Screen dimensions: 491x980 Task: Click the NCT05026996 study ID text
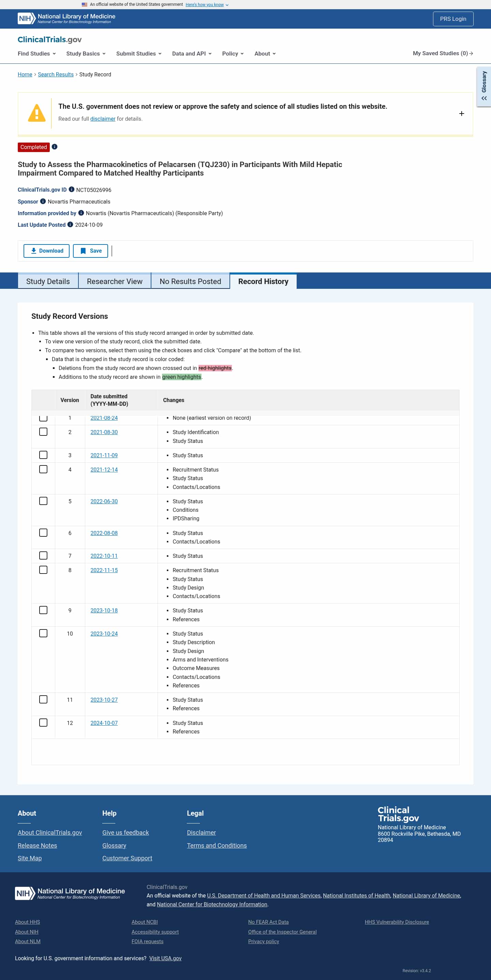coord(93,190)
